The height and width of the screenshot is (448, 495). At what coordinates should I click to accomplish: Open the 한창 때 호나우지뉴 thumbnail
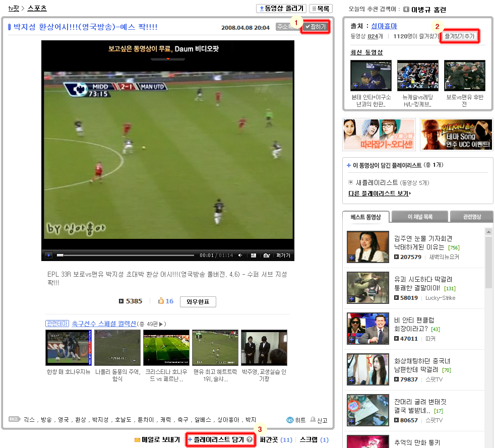pyautogui.click(x=69, y=348)
